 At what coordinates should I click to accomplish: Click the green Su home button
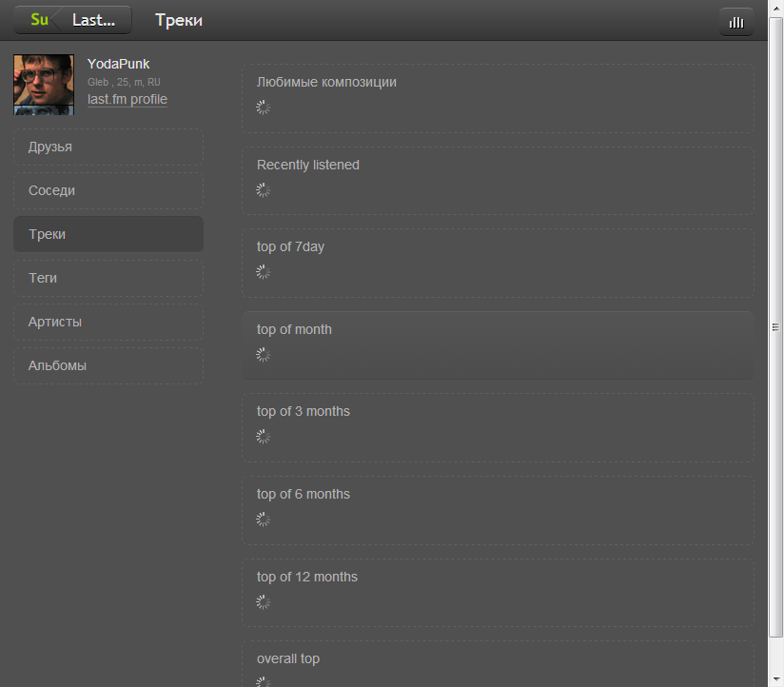click(x=37, y=20)
